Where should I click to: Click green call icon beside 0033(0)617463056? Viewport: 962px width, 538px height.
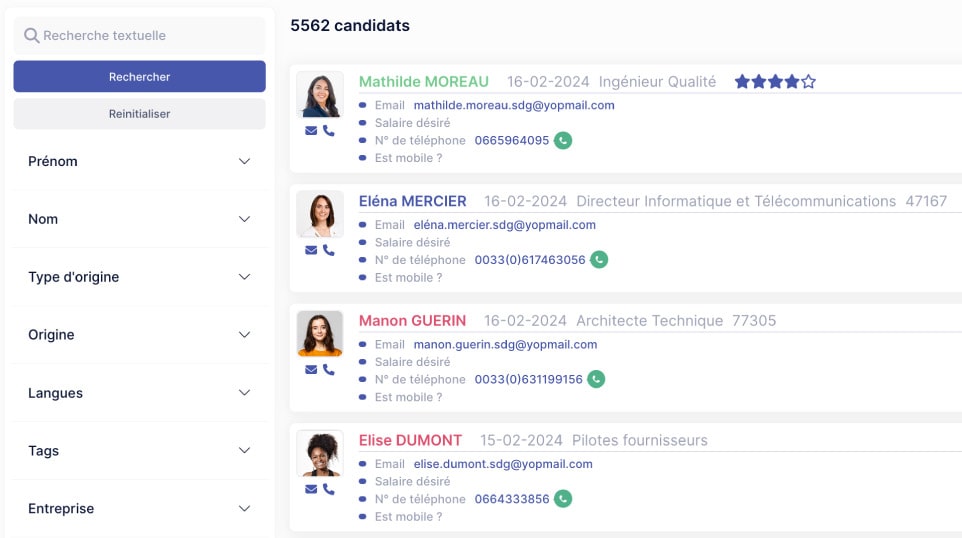tap(599, 260)
